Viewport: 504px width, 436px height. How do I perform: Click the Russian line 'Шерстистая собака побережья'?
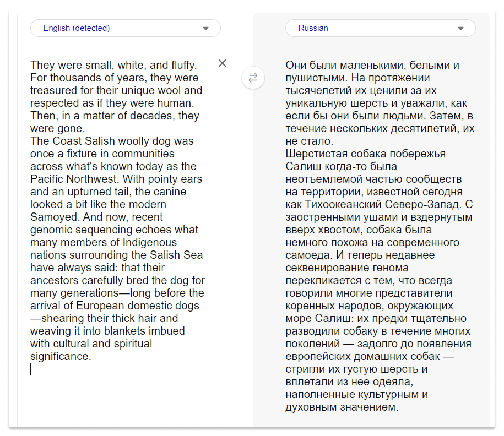365,154
